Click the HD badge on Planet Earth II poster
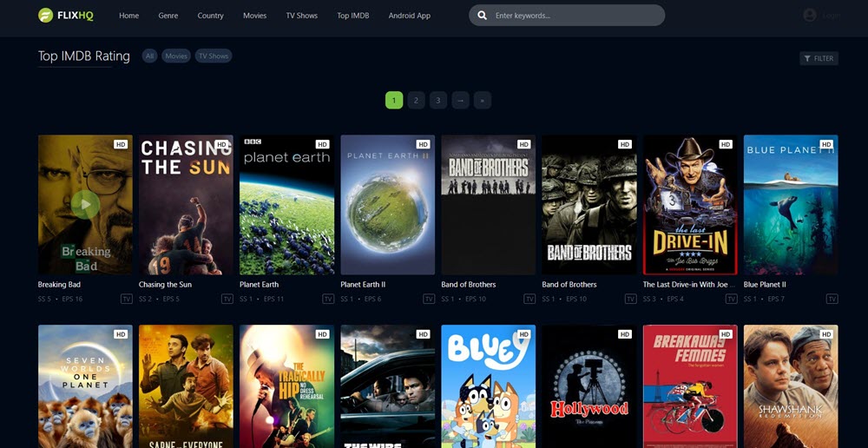The image size is (868, 448). click(x=423, y=144)
